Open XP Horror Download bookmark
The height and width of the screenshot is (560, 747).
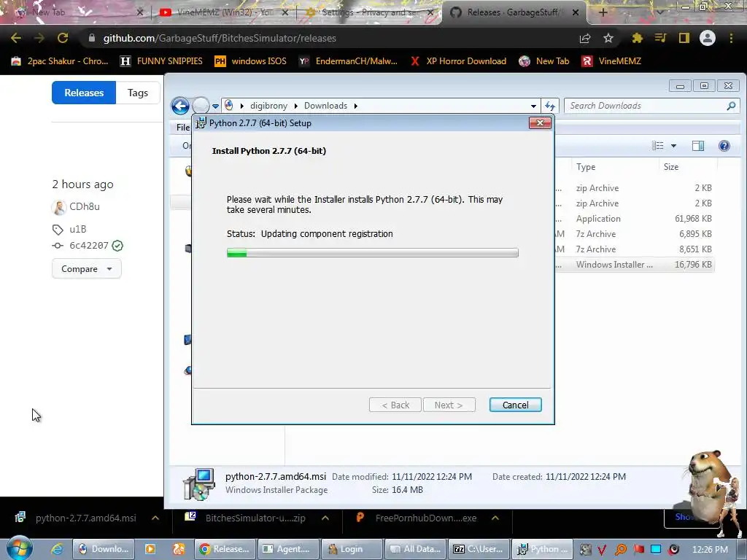[x=458, y=61]
